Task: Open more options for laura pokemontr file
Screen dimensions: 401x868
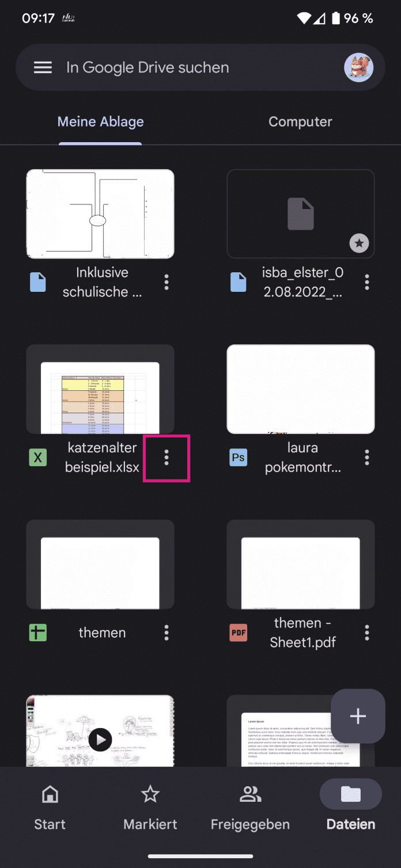Action: 367,458
